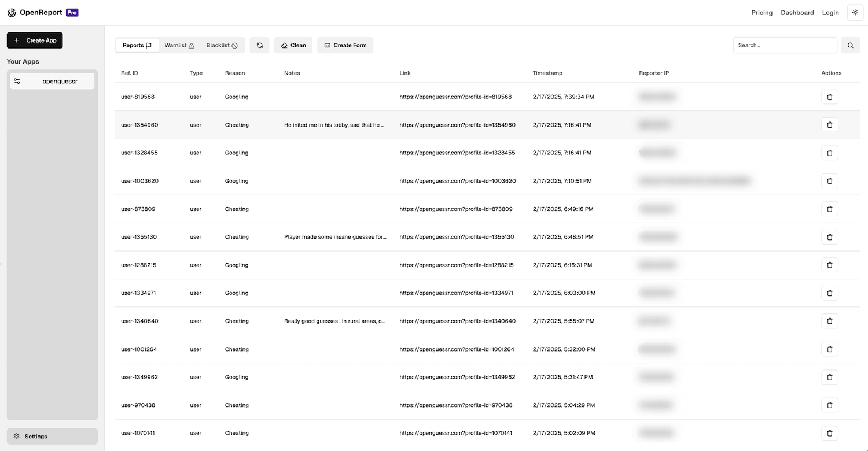
Task: Click the Login link
Action: click(x=830, y=12)
